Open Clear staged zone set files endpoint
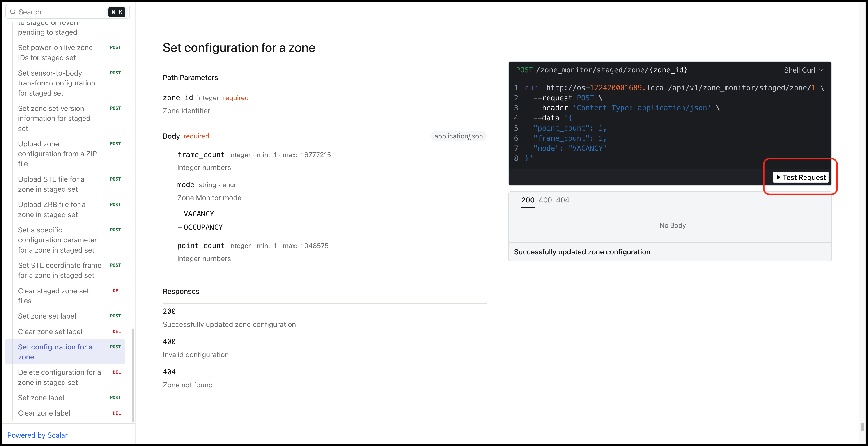 pyautogui.click(x=65, y=296)
